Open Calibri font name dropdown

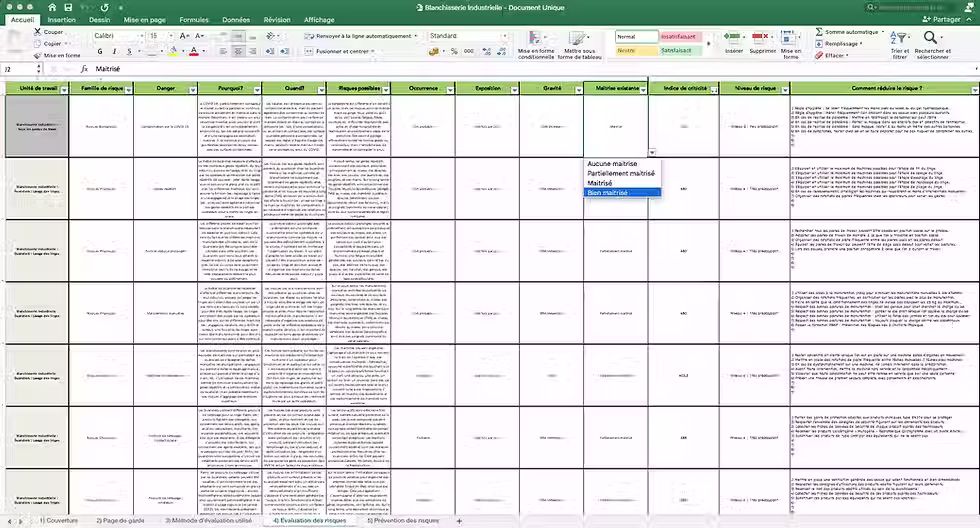tap(141, 36)
